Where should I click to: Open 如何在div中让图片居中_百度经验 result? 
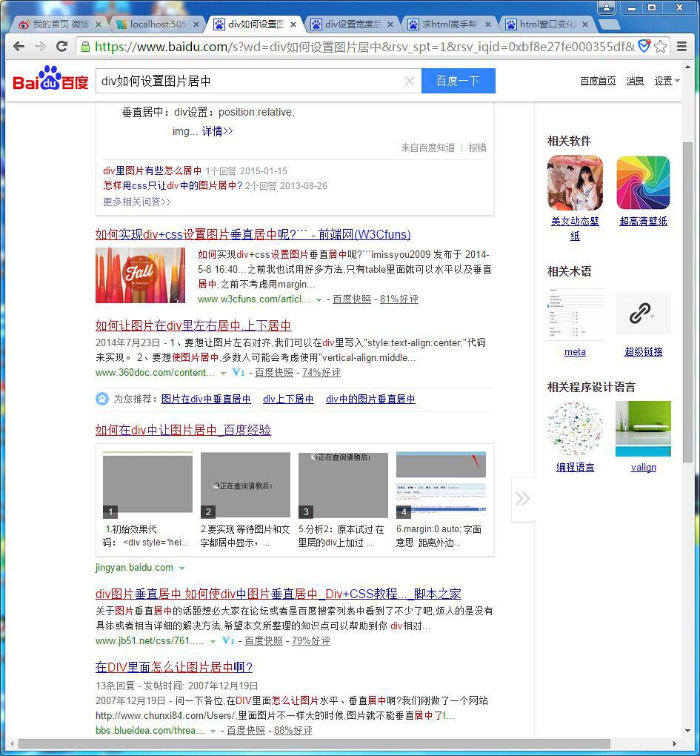[183, 430]
